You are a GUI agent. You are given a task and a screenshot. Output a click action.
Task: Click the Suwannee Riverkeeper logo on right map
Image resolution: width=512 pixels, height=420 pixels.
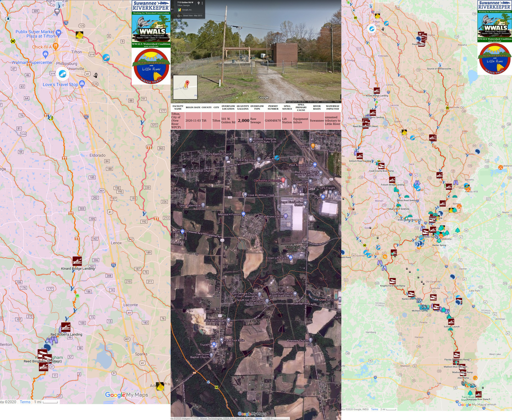(495, 5)
